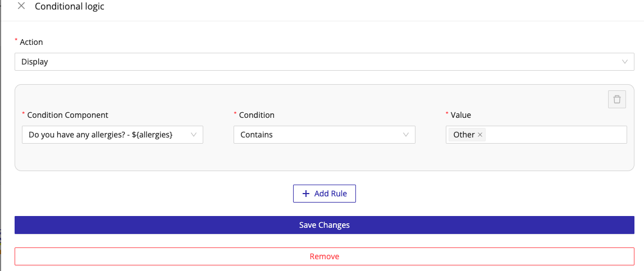The height and width of the screenshot is (271, 644).
Task: Open the Condition Component dropdown arrow
Action: [194, 135]
